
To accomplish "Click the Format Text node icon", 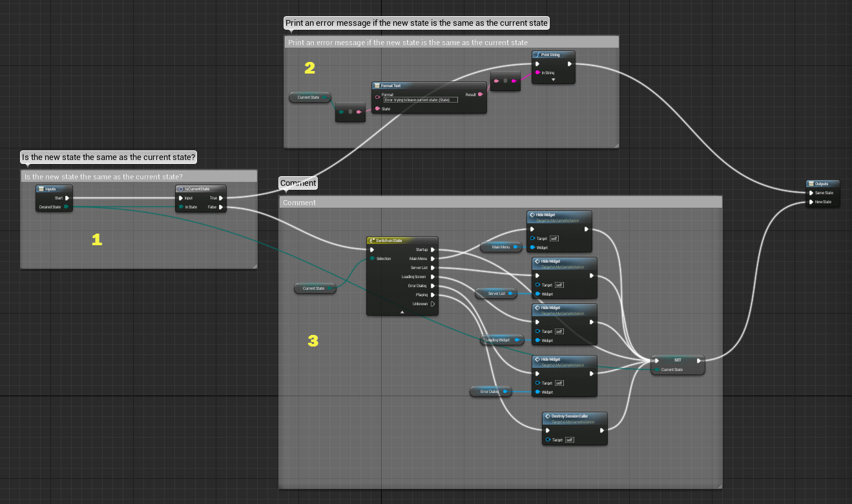I will point(377,86).
